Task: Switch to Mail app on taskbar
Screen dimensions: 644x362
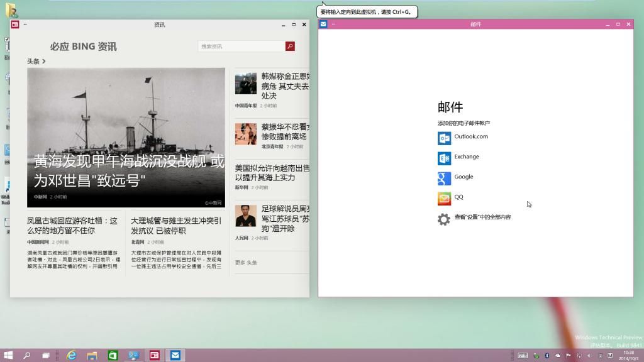Action: (x=175, y=356)
